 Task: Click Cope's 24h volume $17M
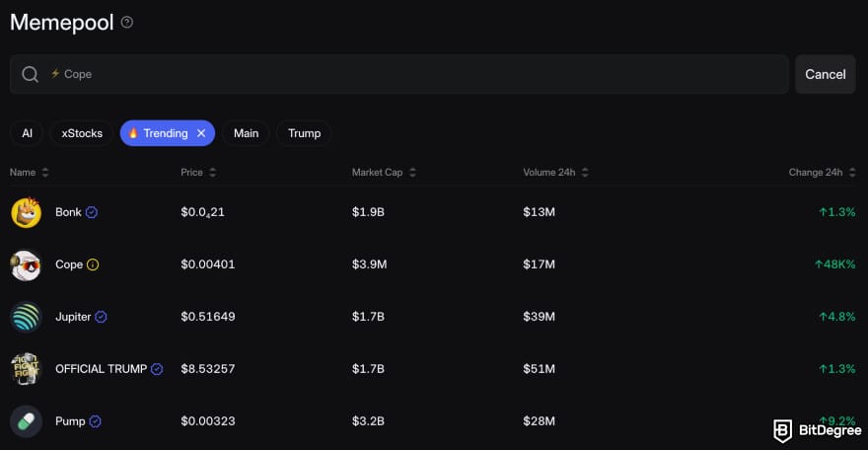[x=539, y=264]
